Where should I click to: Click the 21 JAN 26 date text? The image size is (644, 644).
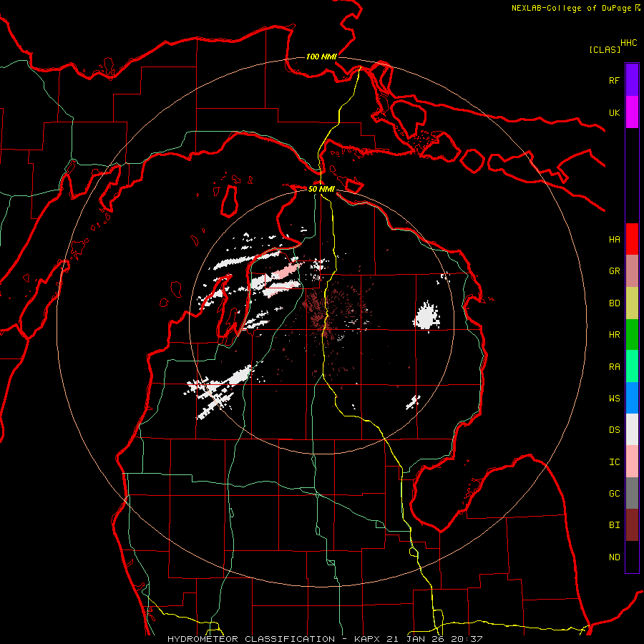[x=415, y=639]
